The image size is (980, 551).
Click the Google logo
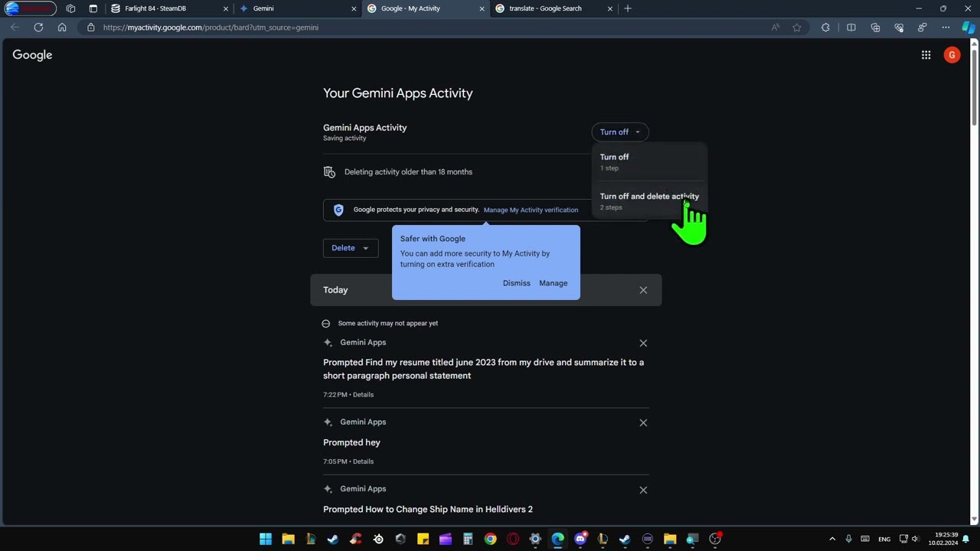point(32,55)
